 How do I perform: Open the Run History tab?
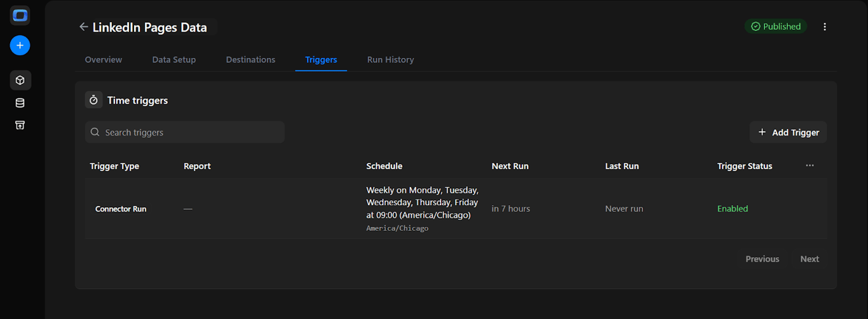pos(391,60)
